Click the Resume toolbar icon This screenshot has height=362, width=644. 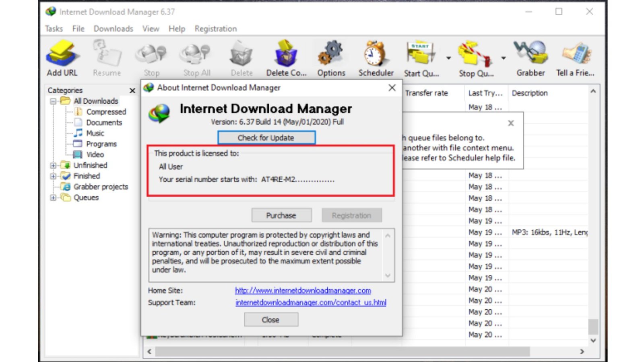[107, 58]
